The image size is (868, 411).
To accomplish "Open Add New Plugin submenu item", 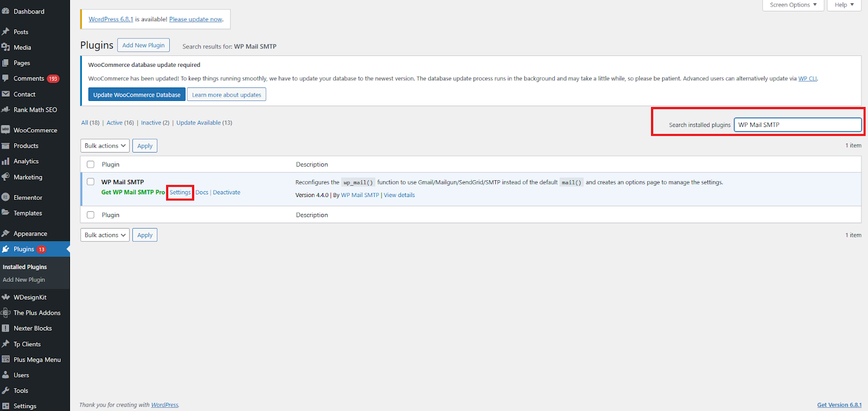I will (x=24, y=280).
